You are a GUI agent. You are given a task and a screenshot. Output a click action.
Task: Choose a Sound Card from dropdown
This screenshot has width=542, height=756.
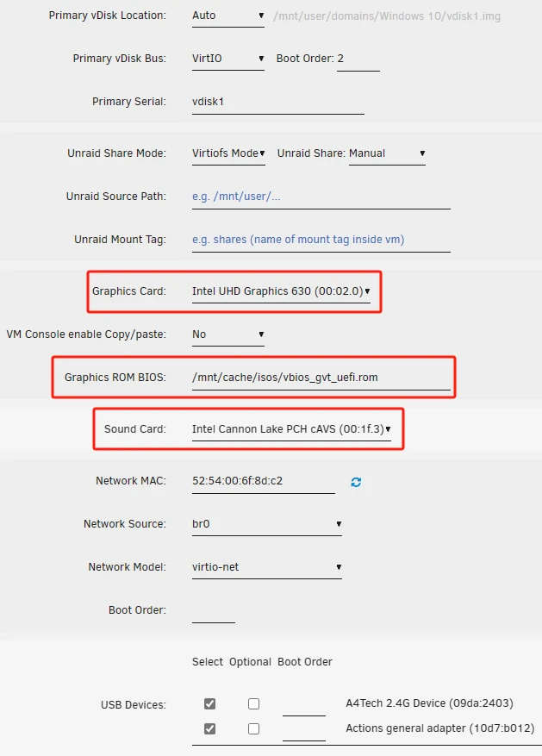(292, 429)
